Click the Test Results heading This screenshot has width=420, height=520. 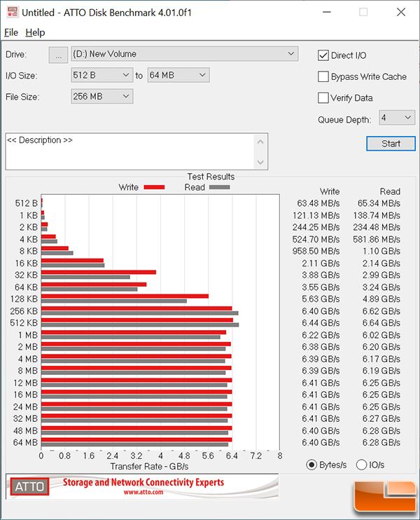[211, 177]
